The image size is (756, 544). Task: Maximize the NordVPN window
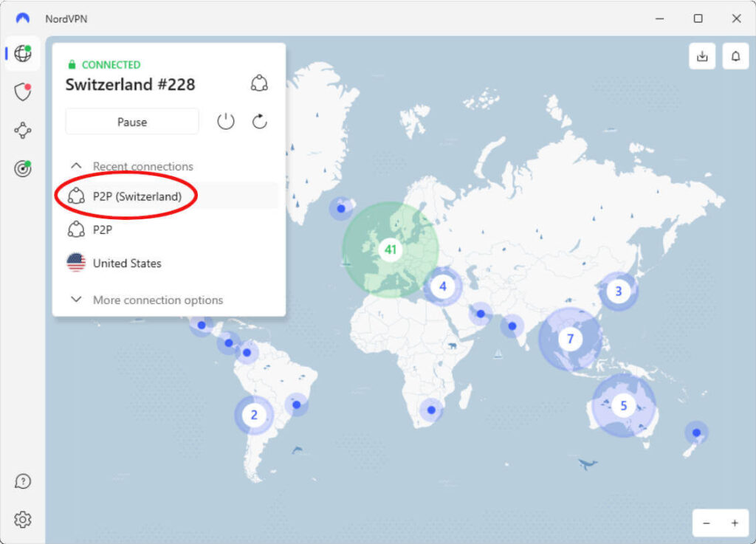pos(698,18)
